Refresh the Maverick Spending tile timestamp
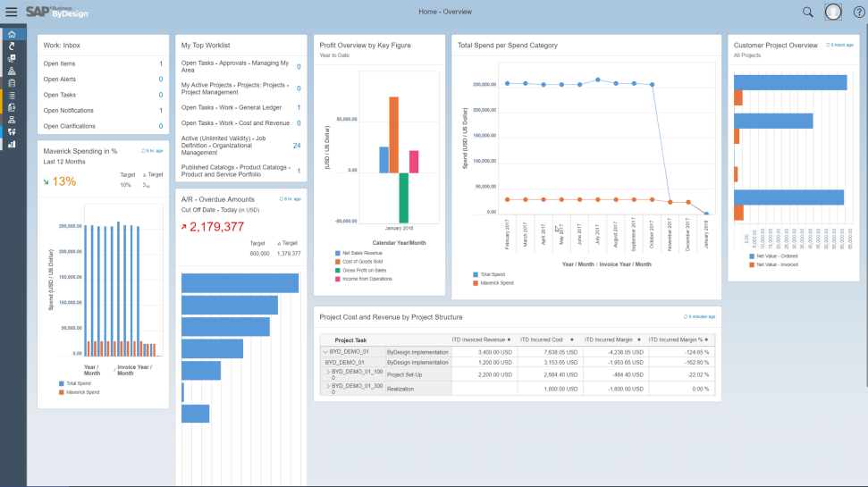This screenshot has width=868, height=487. [x=144, y=151]
